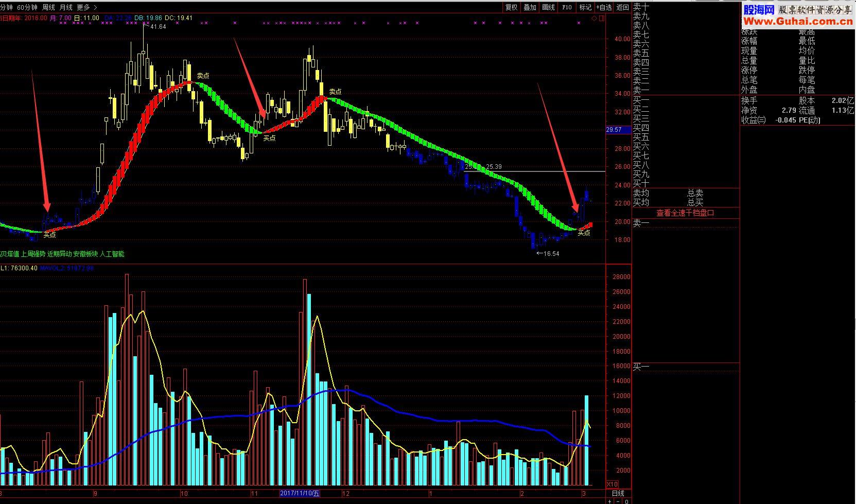Click the 收益(三) -0.045 value

click(786, 120)
